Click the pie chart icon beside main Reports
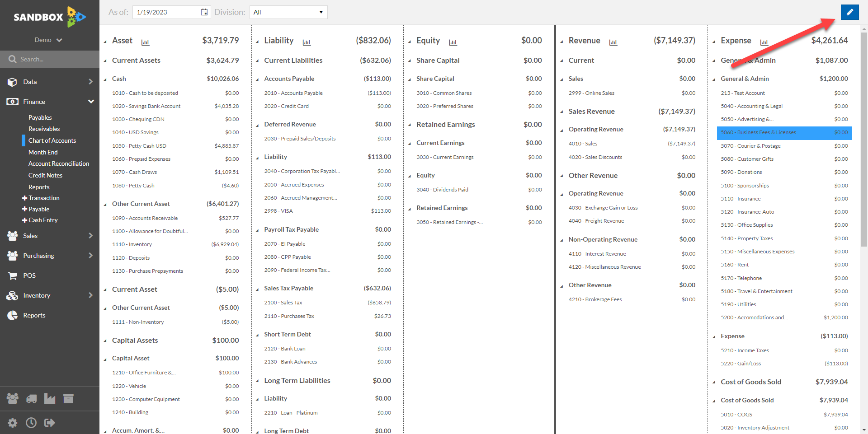 (12, 315)
